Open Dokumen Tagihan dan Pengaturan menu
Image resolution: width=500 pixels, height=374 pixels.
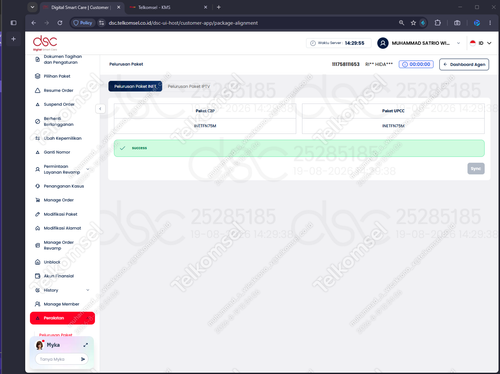click(x=62, y=59)
